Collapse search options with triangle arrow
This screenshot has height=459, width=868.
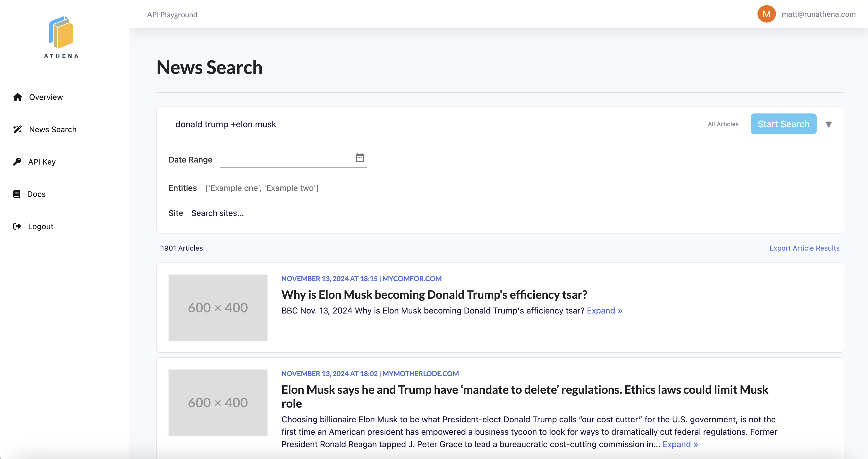(x=828, y=125)
